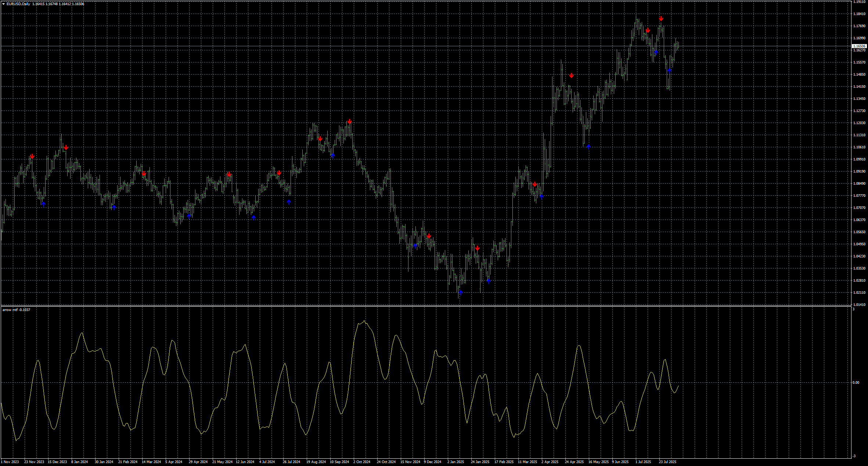Click the '24 Apr 2025' date label
Image resolution: width=868 pixels, height=466 pixels.
click(575, 462)
